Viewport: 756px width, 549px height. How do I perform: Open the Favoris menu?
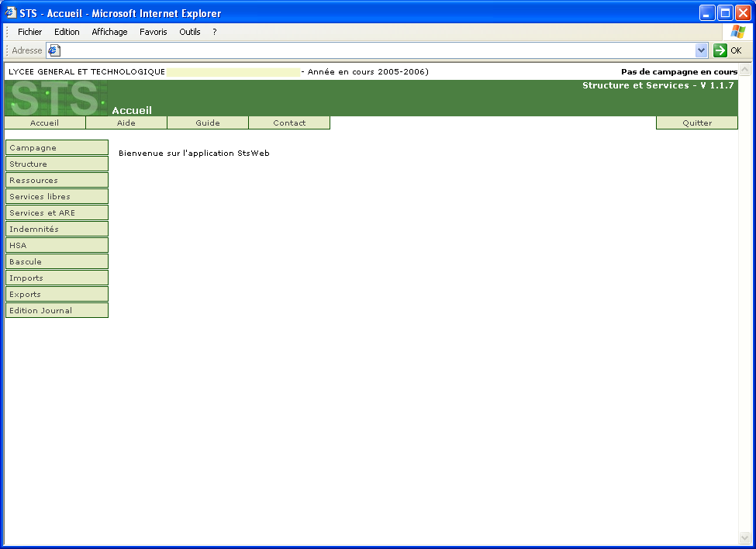154,32
